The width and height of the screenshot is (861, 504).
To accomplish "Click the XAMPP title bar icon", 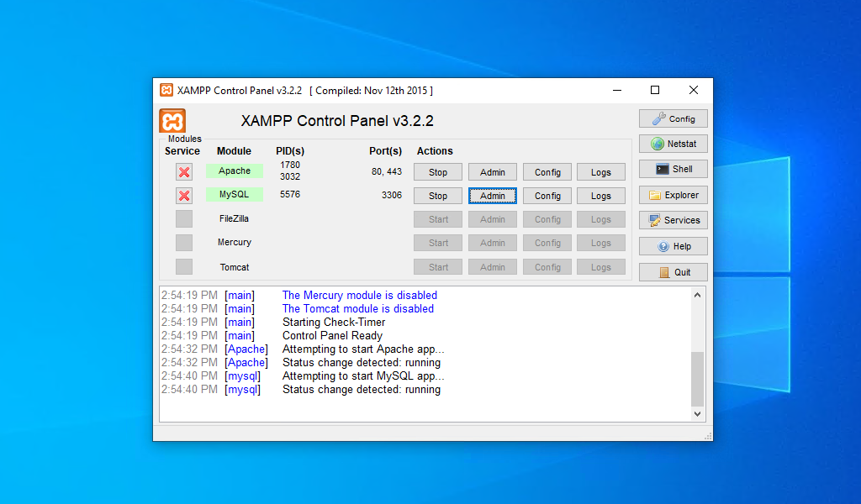I will [166, 90].
